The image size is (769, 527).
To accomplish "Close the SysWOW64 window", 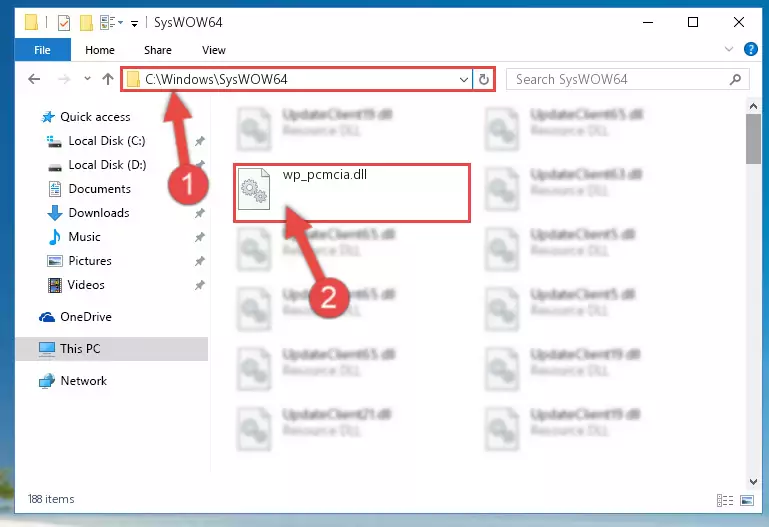I will click(739, 22).
